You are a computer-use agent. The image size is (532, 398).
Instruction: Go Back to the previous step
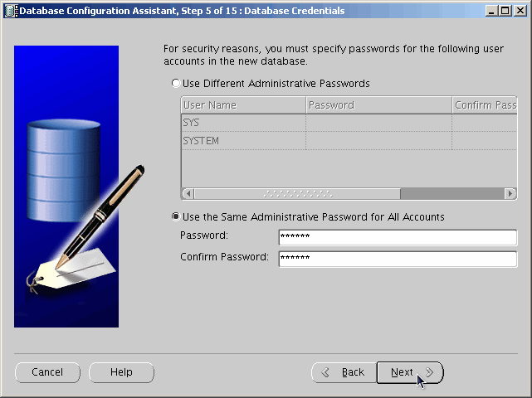coord(343,372)
